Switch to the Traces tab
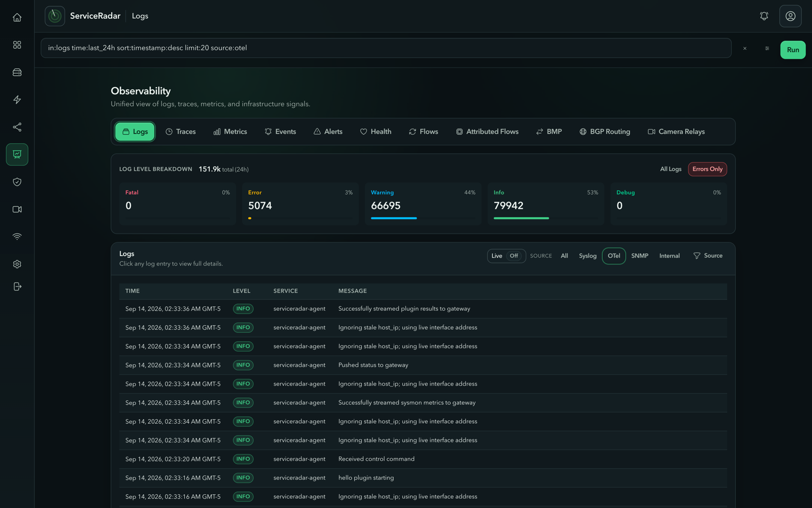This screenshot has width=812, height=508. [180, 132]
